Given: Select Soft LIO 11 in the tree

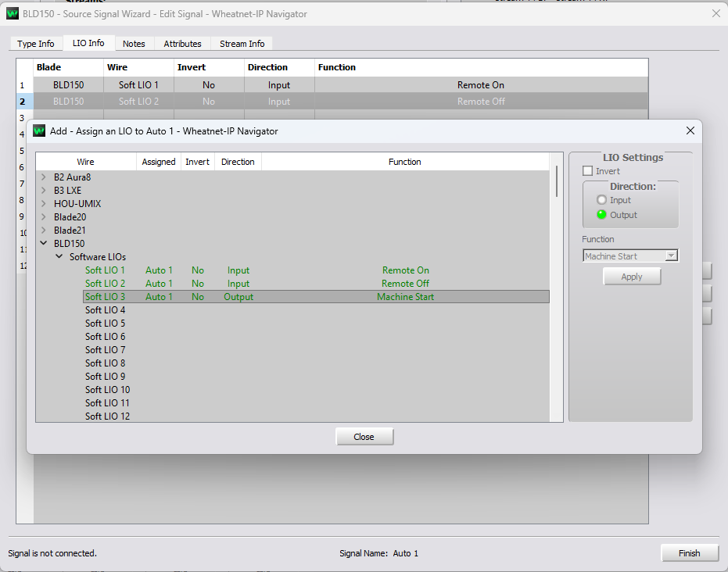Looking at the screenshot, I should point(107,403).
